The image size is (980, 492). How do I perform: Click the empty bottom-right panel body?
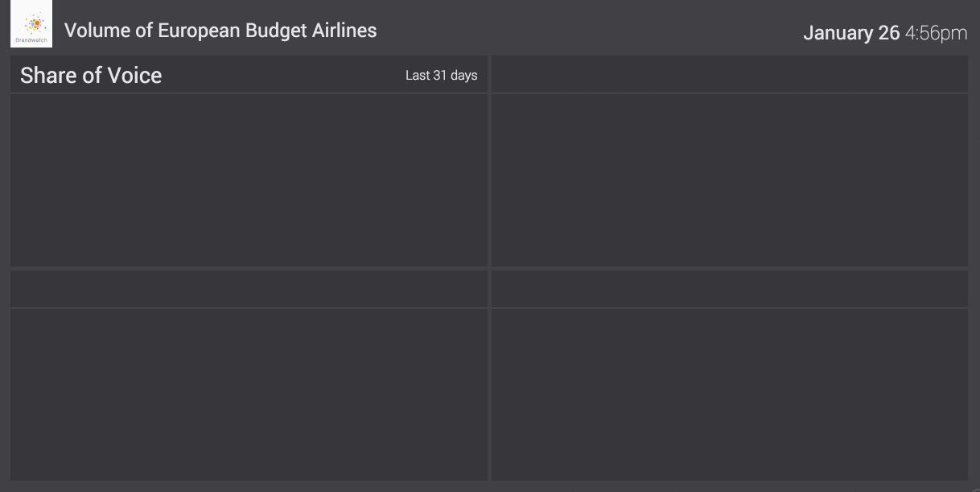pos(730,394)
